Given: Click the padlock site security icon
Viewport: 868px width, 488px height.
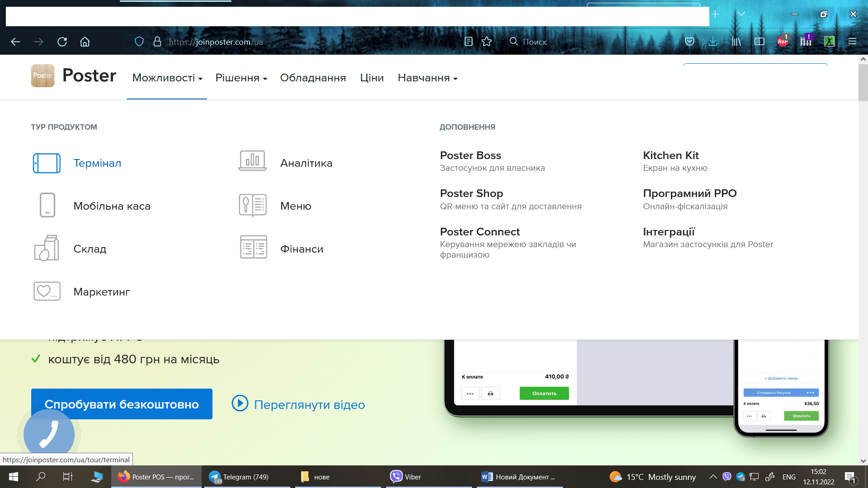Looking at the screenshot, I should tap(157, 42).
